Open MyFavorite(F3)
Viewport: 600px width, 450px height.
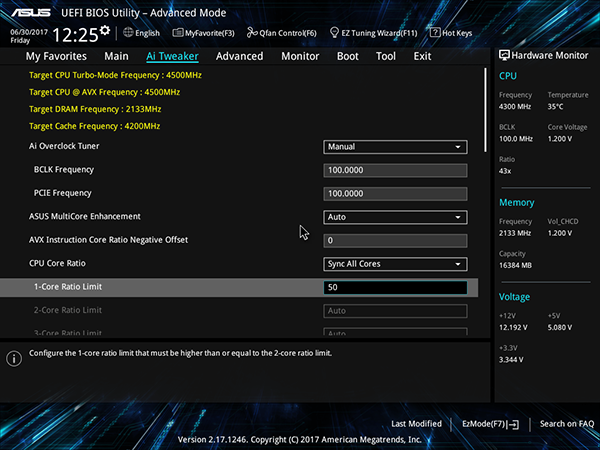(204, 33)
